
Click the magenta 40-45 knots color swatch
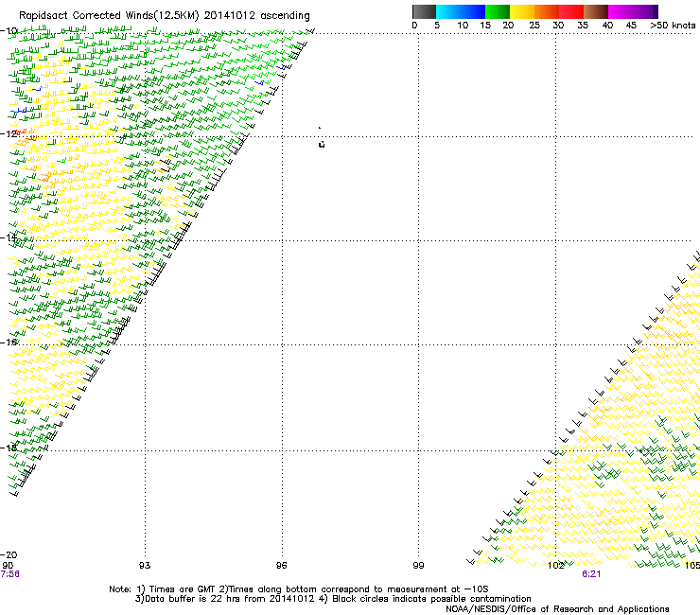pyautogui.click(x=621, y=11)
